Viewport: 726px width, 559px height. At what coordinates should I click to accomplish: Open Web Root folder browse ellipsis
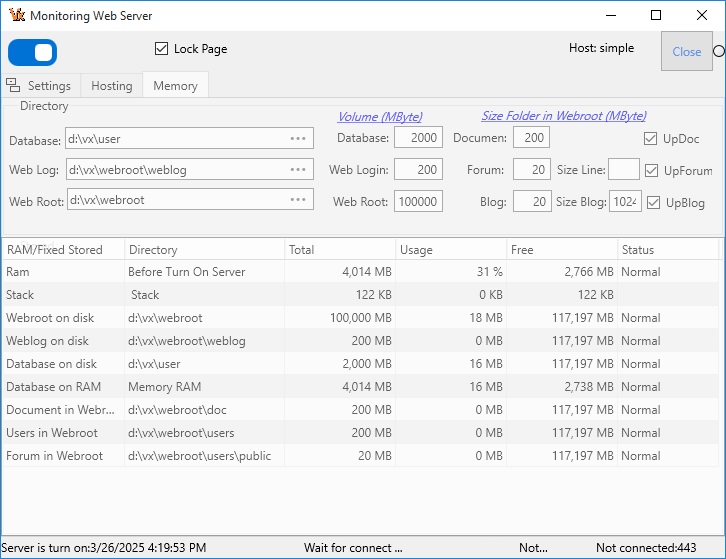[298, 200]
